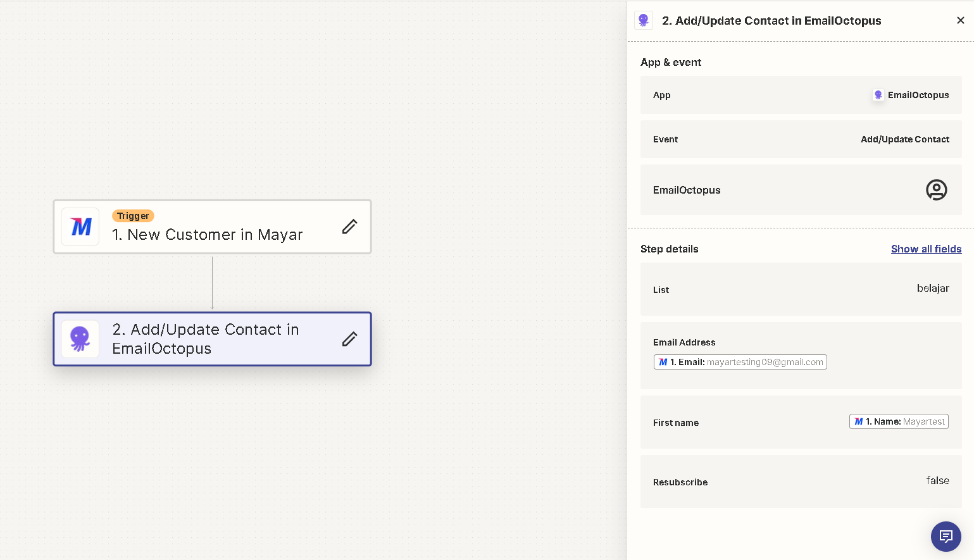The width and height of the screenshot is (974, 560).
Task: Select the 1. New Customer in Mayar step
Action: 212,227
